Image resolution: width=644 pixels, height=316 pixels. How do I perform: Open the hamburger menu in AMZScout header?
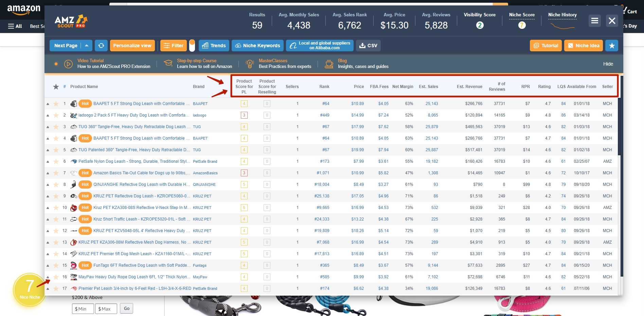[x=595, y=21]
